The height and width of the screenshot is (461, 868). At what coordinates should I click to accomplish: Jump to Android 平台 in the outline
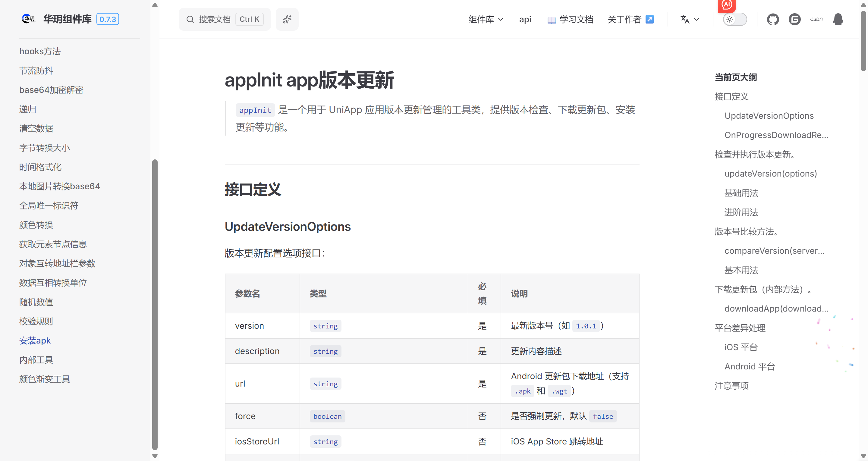click(x=750, y=366)
